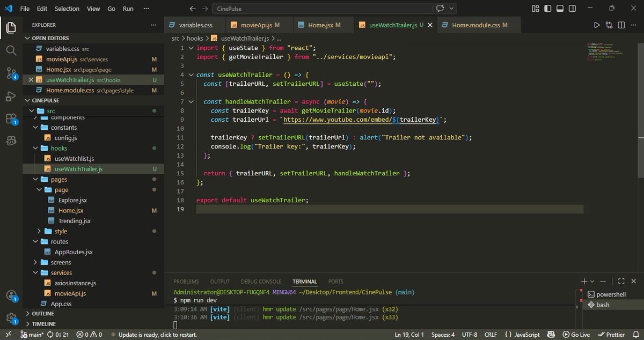Go forward using the title bar arrow
The height and width of the screenshot is (340, 644).
tap(206, 9)
